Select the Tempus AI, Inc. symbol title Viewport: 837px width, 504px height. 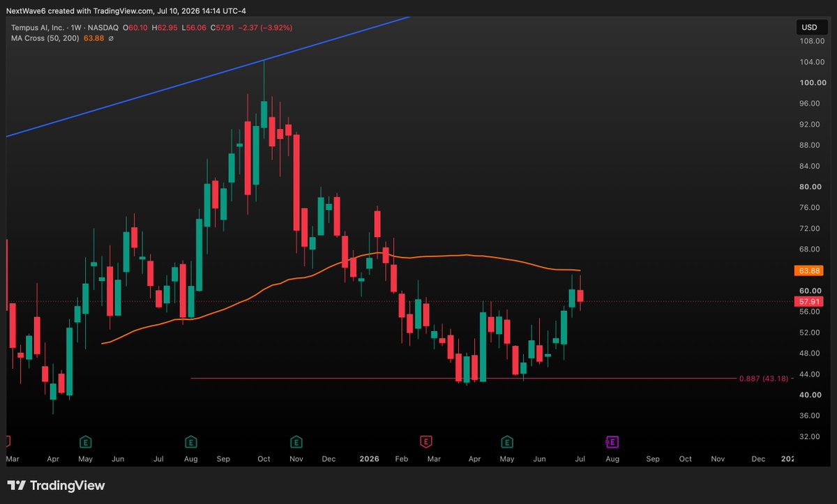tap(38, 28)
